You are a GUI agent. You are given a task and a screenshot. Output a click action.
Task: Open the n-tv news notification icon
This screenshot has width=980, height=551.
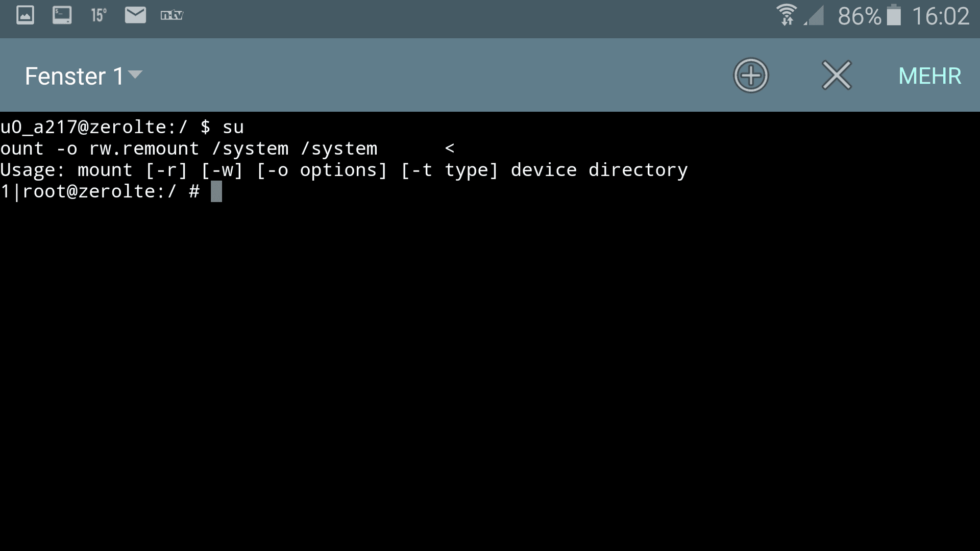pos(171,15)
